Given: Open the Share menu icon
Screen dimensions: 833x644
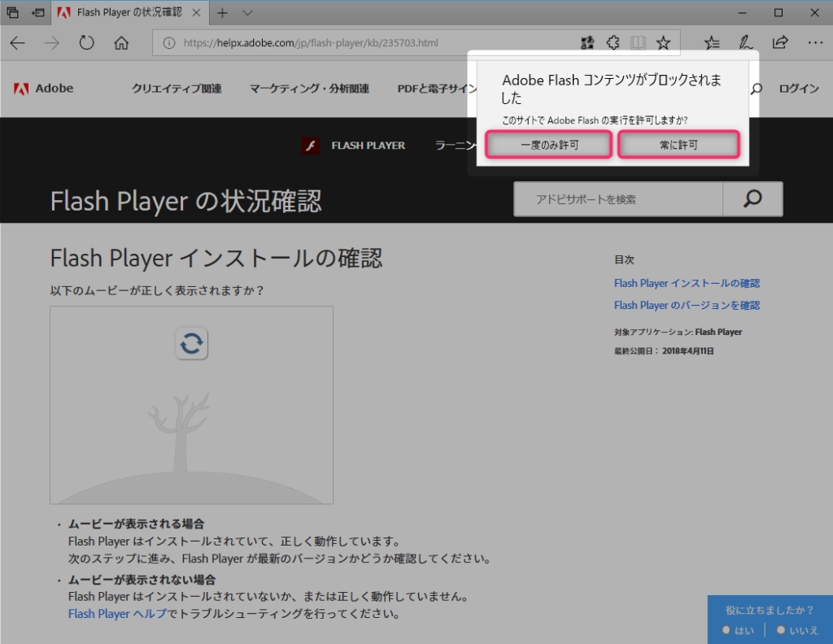Looking at the screenshot, I should pos(779,42).
